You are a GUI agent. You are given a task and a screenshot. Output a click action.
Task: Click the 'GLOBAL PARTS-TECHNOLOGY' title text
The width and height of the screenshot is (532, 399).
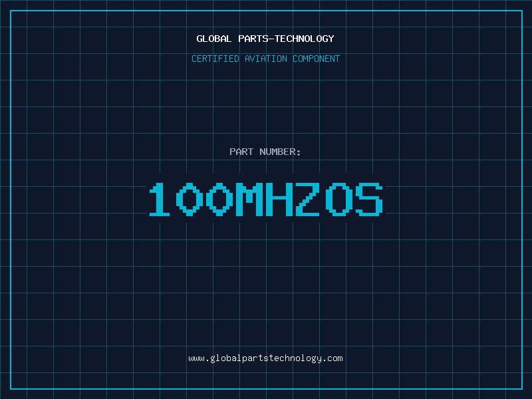tap(265, 39)
